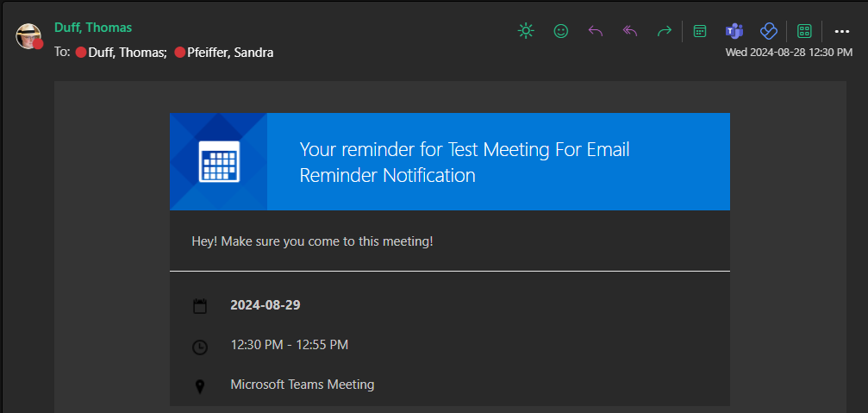The width and height of the screenshot is (868, 413).
Task: Click the meeting date 2024-08-29
Action: pyautogui.click(x=265, y=305)
